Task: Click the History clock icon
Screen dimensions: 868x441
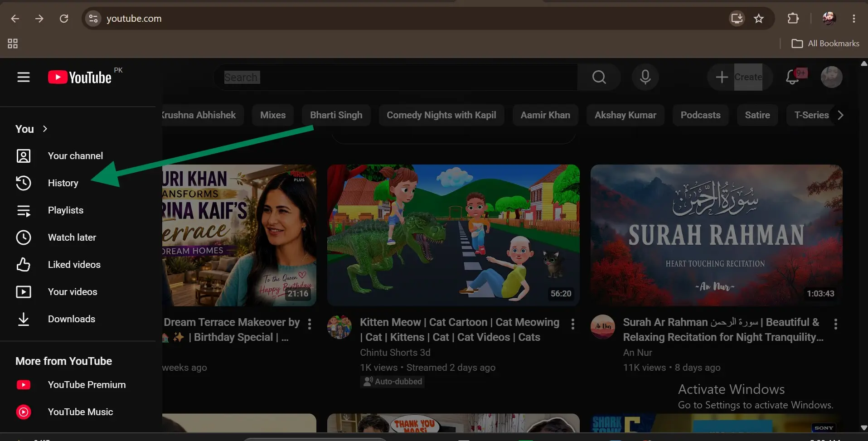Action: point(24,183)
